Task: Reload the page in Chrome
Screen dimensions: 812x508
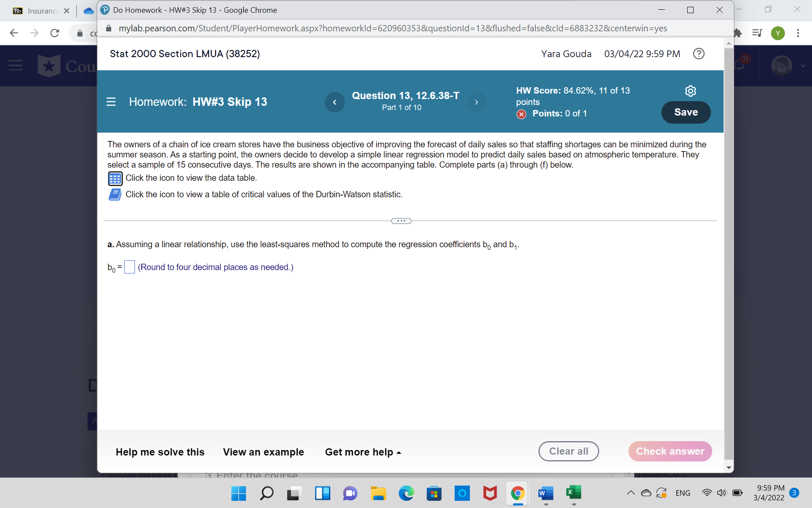Action: coord(55,33)
